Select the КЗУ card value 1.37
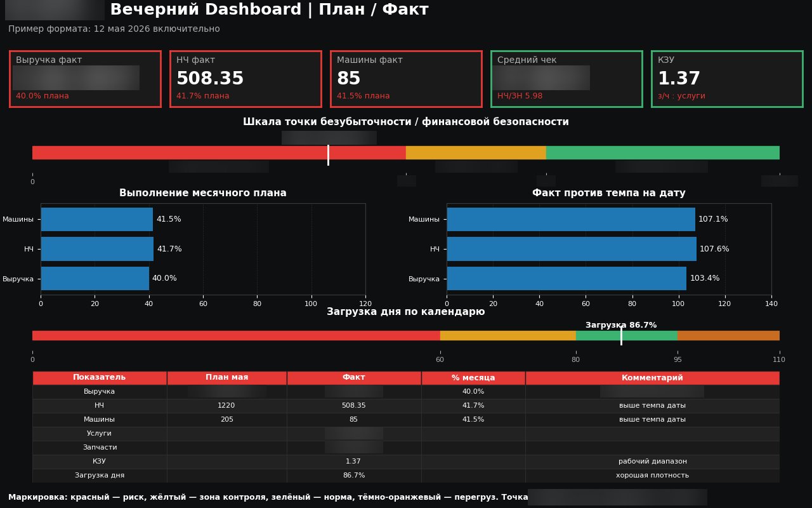 [x=679, y=79]
